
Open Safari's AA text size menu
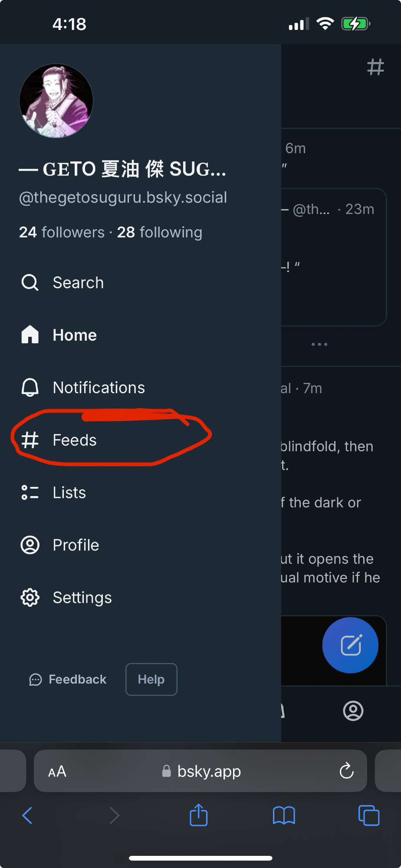[x=57, y=771]
